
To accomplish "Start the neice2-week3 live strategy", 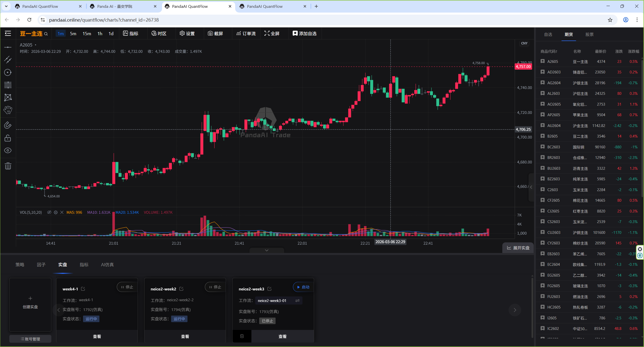I will pos(303,287).
